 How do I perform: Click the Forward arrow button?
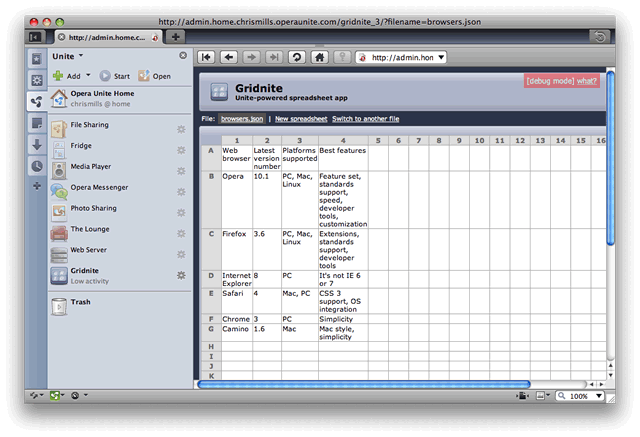(251, 57)
